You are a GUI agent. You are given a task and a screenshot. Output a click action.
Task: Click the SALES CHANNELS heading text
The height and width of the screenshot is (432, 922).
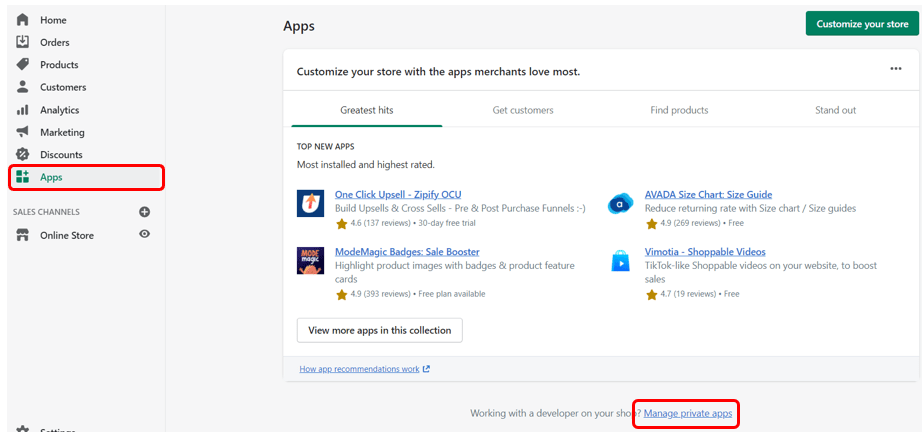[x=46, y=212]
